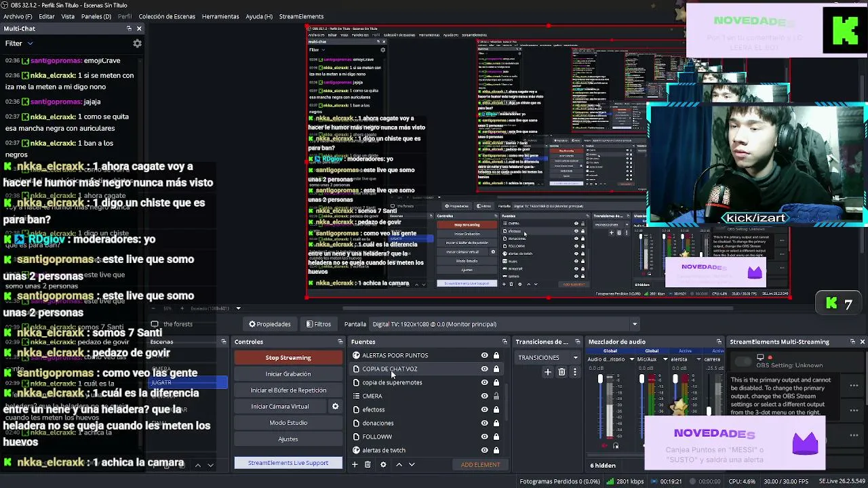Lock toggle for donaciones source
This screenshot has width=868, height=488.
point(496,423)
